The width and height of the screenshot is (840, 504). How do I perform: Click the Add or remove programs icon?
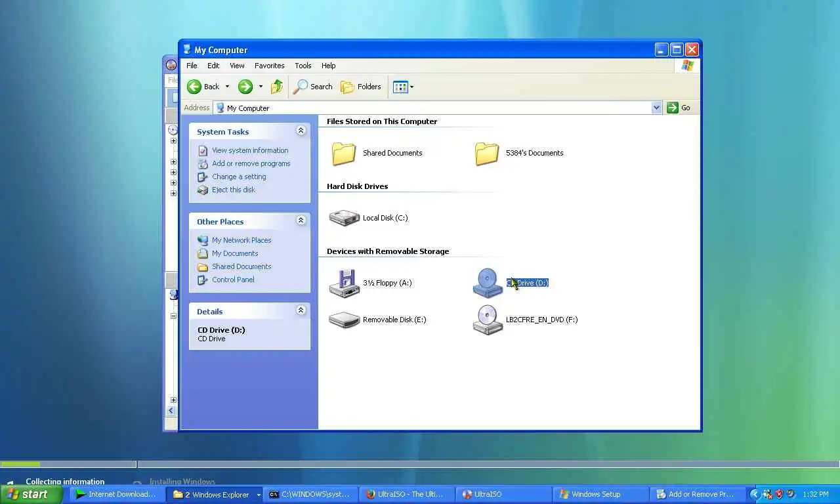tap(203, 163)
